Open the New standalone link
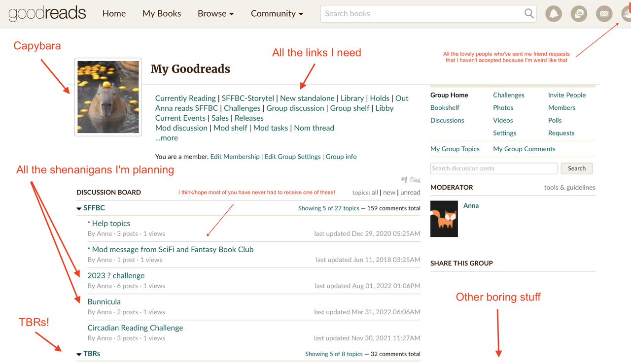The image size is (631, 364). (307, 98)
